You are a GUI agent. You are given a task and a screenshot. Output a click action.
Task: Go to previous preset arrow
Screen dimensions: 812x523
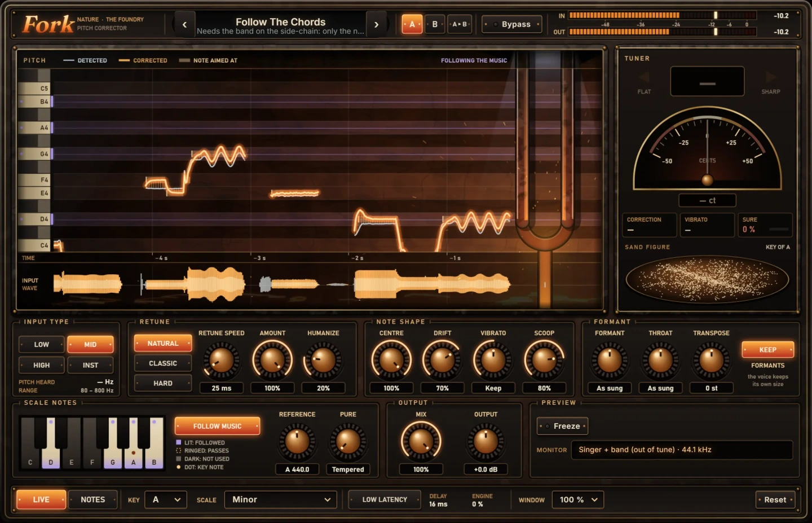click(184, 24)
